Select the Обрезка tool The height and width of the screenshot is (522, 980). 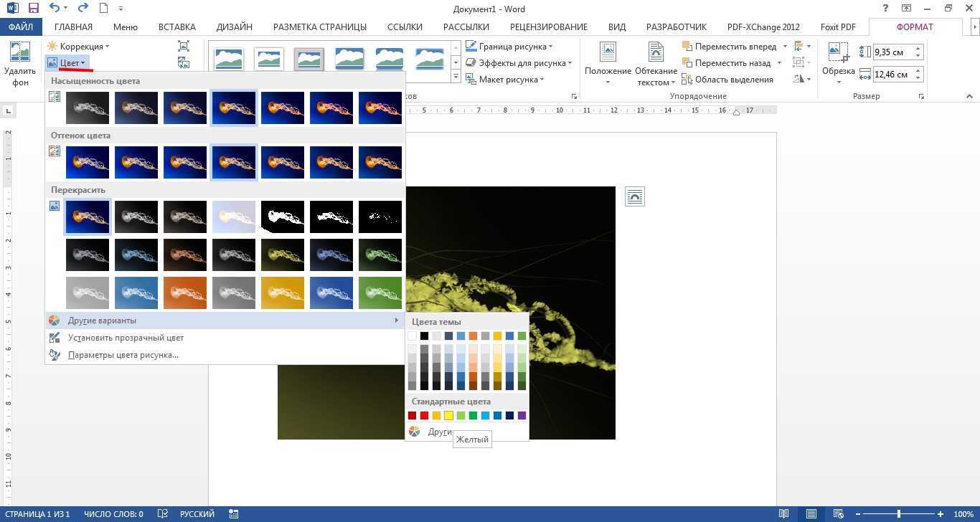(x=837, y=61)
